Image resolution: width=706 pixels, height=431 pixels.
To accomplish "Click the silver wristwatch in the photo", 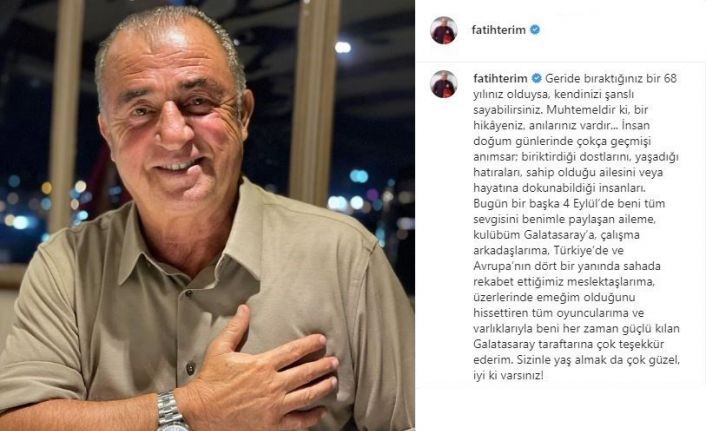I will coord(171,412).
